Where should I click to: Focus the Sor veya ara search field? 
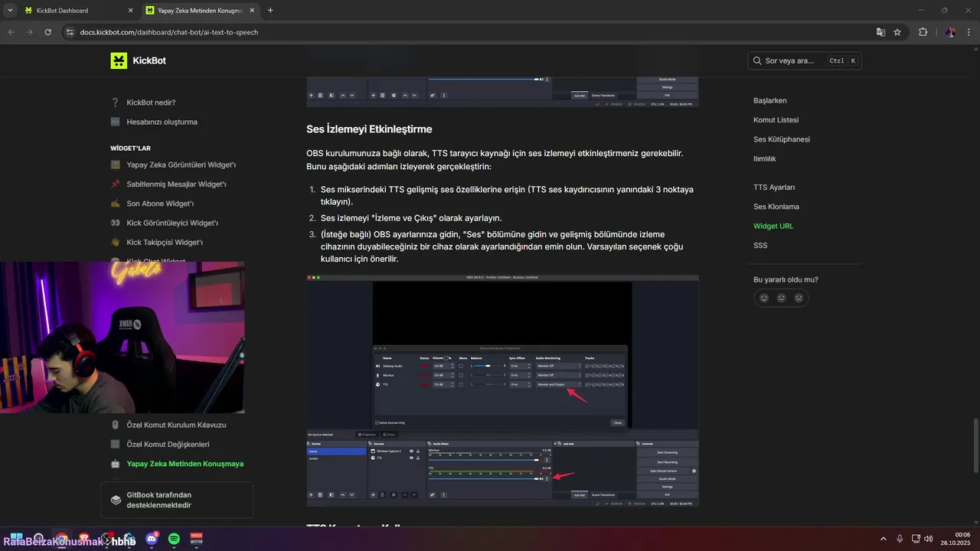coord(805,60)
